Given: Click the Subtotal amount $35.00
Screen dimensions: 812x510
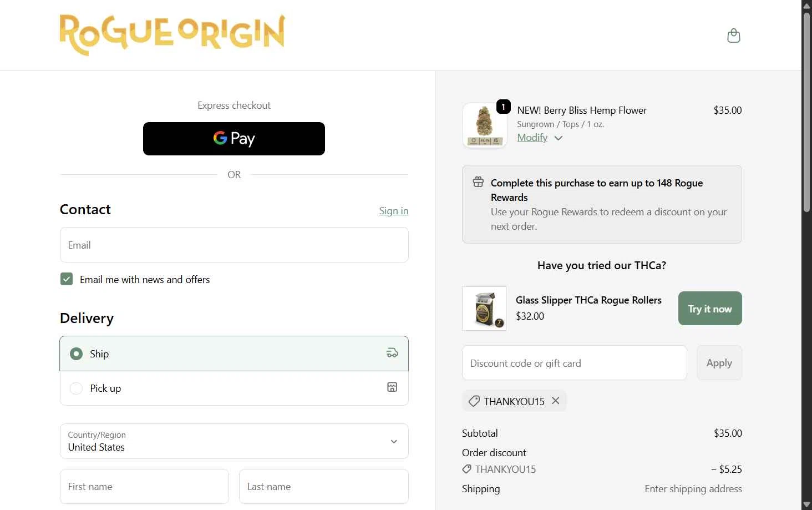Looking at the screenshot, I should click(728, 433).
